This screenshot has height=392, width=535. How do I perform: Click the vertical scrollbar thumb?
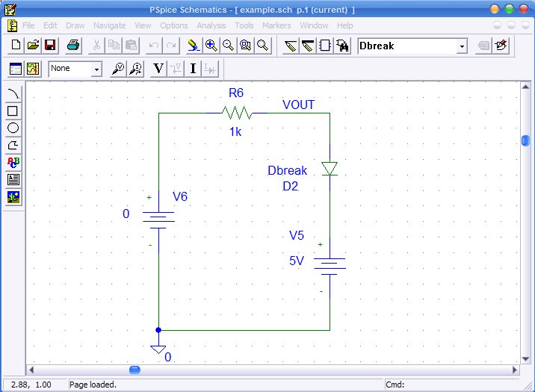click(525, 140)
